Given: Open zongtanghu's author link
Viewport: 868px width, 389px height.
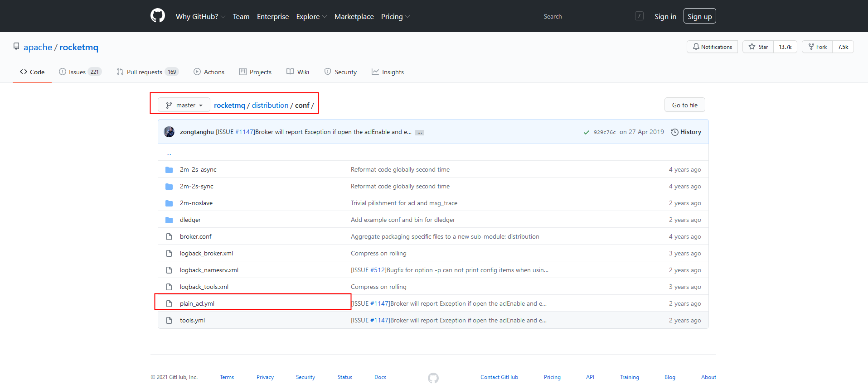Looking at the screenshot, I should point(197,132).
